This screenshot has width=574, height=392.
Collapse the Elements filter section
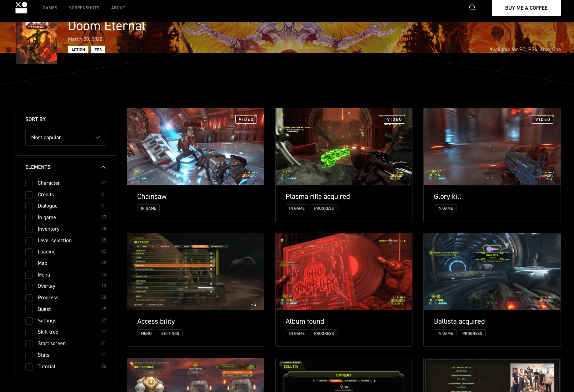point(103,167)
